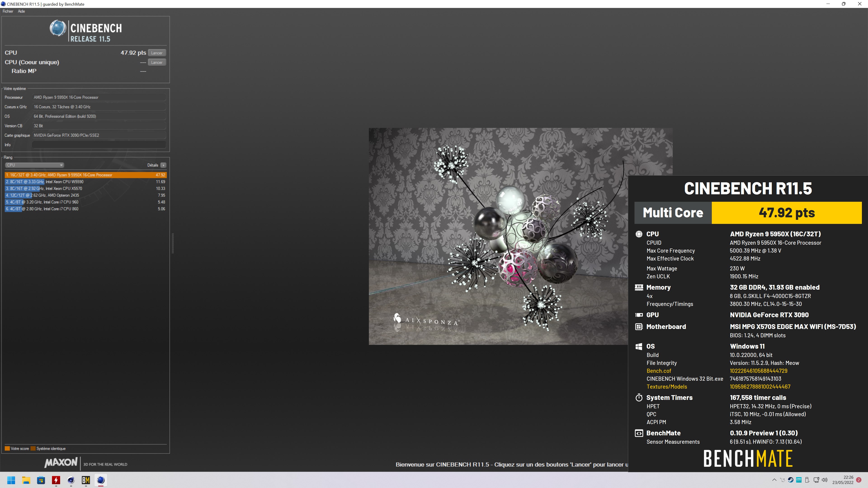Screen dimensions: 868x488
Task: Click the BENCHMATE logo in overlay
Action: [748, 459]
